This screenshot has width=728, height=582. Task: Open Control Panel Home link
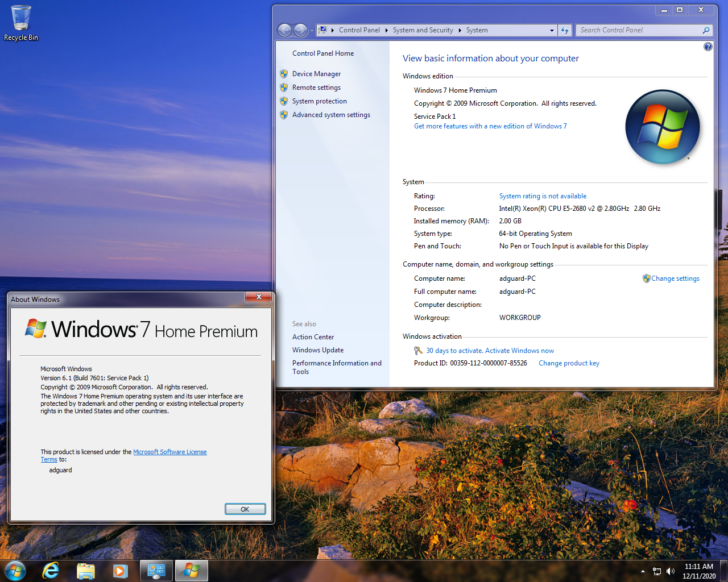[323, 53]
